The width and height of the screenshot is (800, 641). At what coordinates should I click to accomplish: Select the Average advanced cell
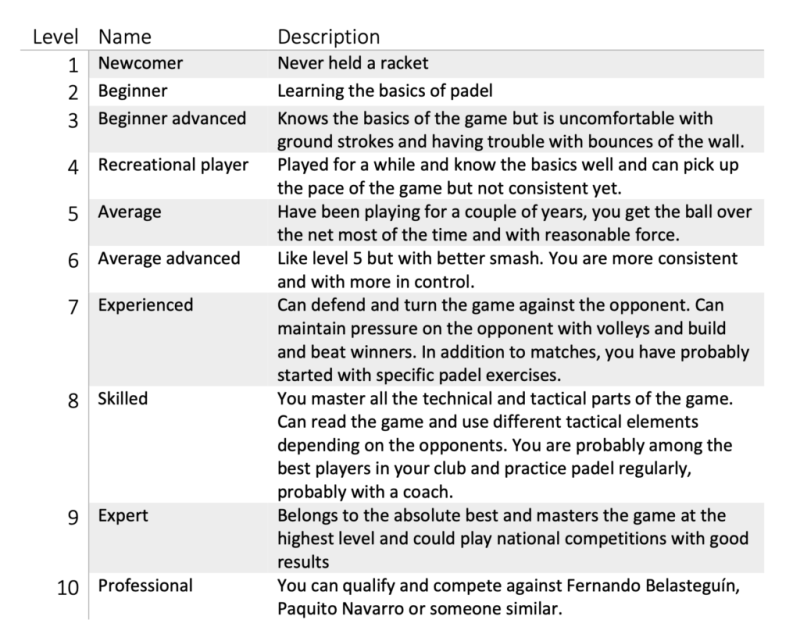tap(169, 259)
